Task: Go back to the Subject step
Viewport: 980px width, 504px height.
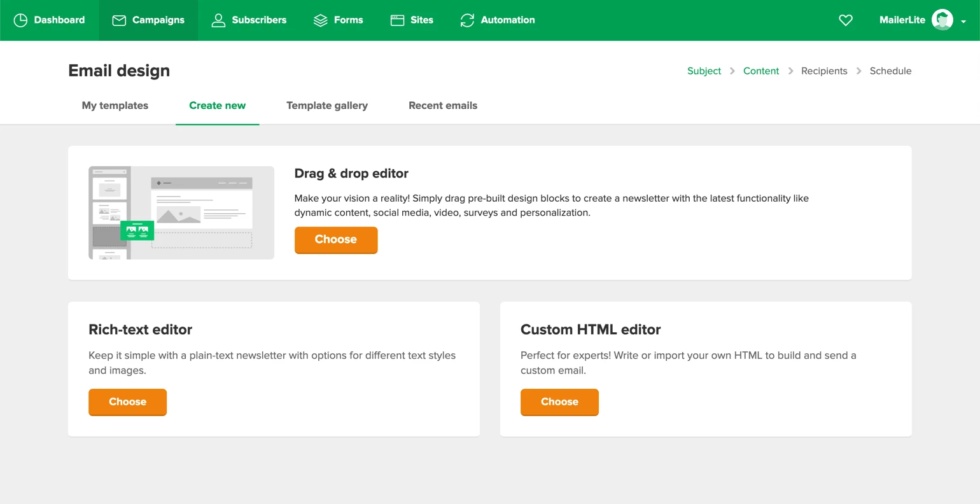Action: [x=704, y=71]
